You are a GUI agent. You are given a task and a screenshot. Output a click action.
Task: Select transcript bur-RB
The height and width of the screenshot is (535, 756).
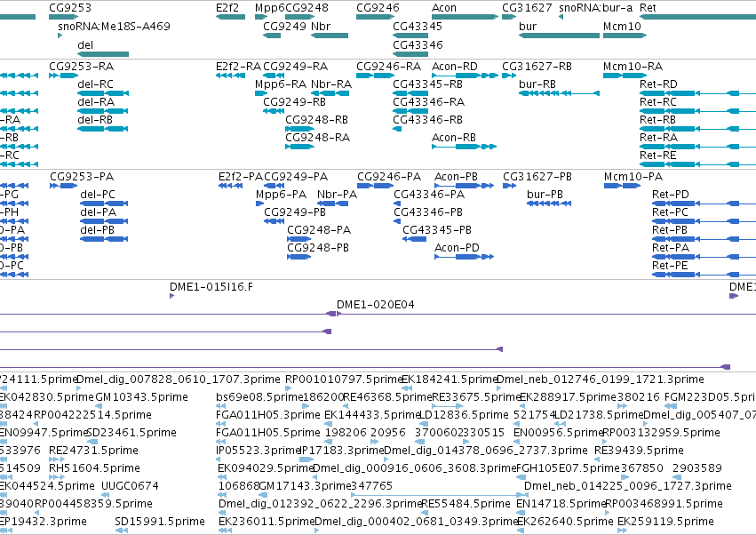560,93
